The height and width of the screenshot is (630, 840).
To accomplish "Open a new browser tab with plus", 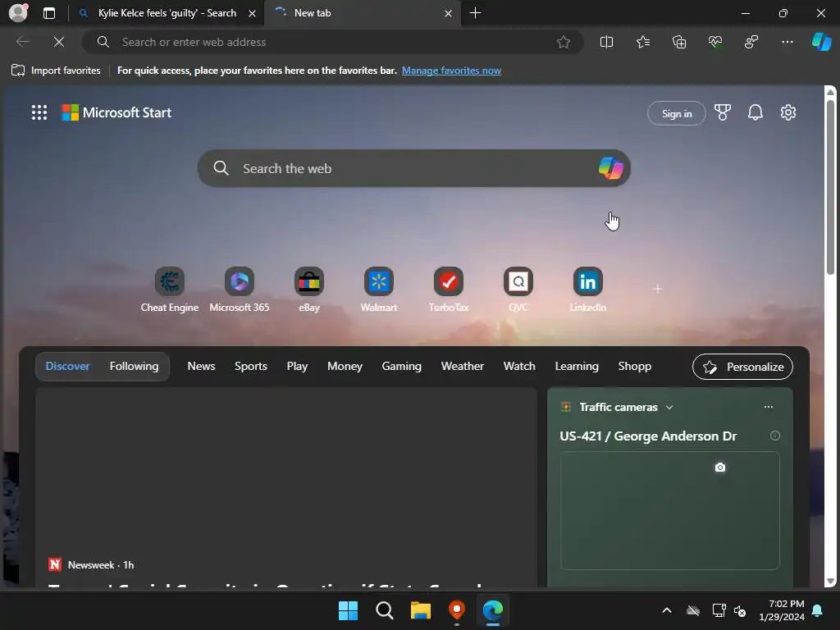I will [x=475, y=13].
